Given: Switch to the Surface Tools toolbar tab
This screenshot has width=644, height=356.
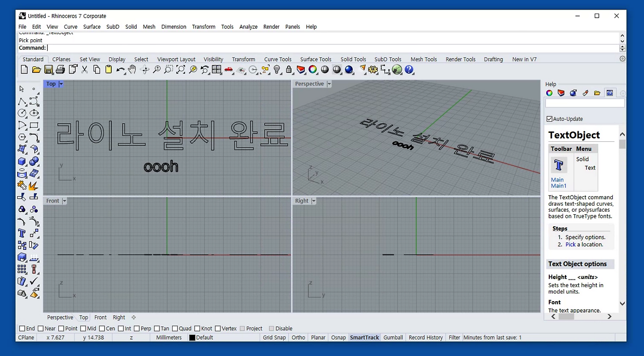Looking at the screenshot, I should click(x=315, y=59).
